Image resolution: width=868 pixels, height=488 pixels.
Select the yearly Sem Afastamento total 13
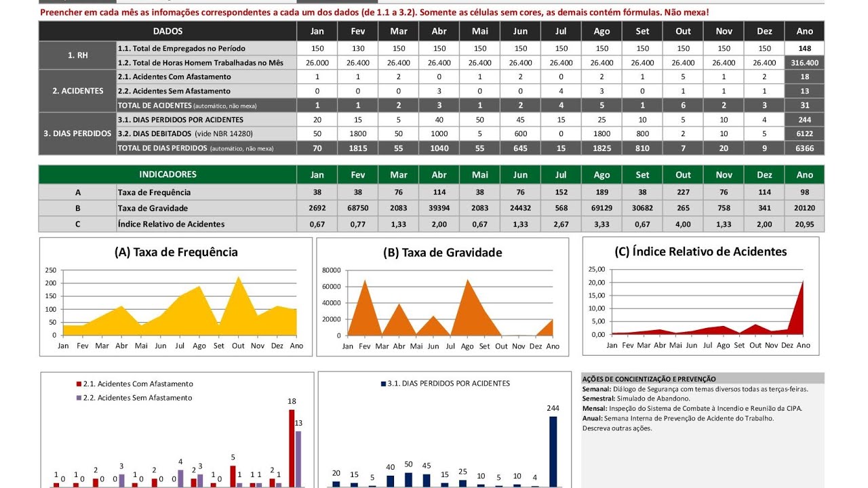coord(805,91)
